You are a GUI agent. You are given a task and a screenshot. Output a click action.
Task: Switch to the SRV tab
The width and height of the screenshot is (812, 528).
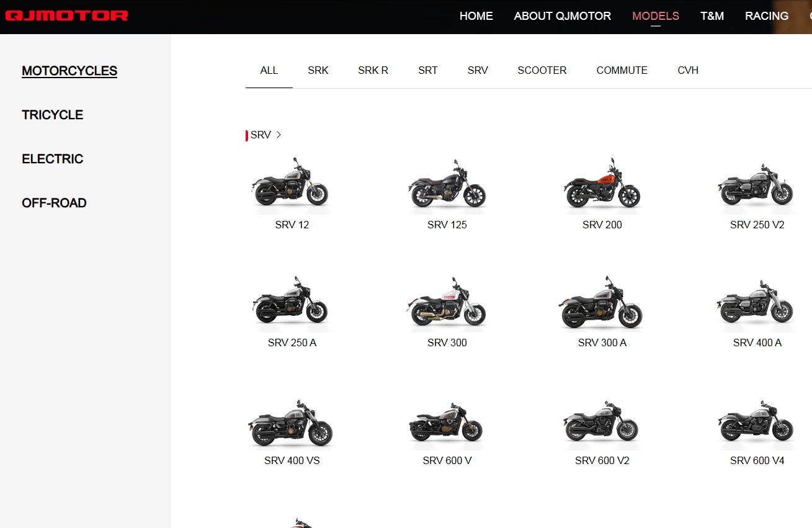click(478, 70)
